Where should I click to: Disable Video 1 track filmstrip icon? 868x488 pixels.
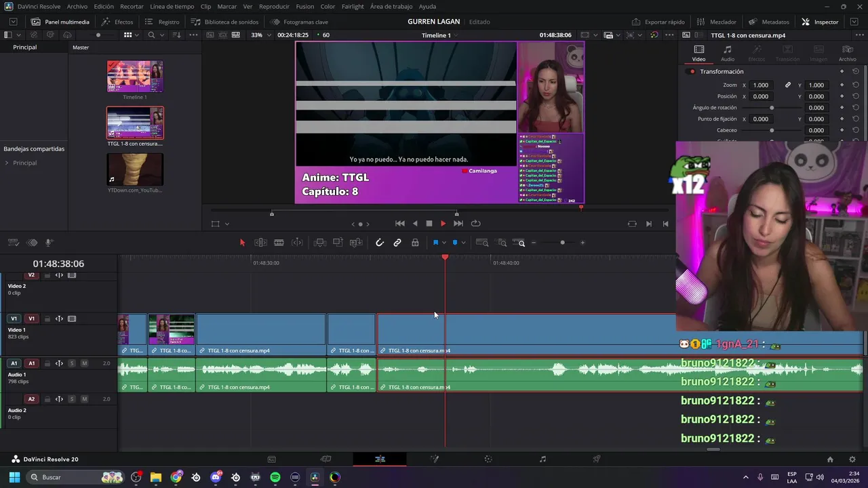(x=72, y=319)
